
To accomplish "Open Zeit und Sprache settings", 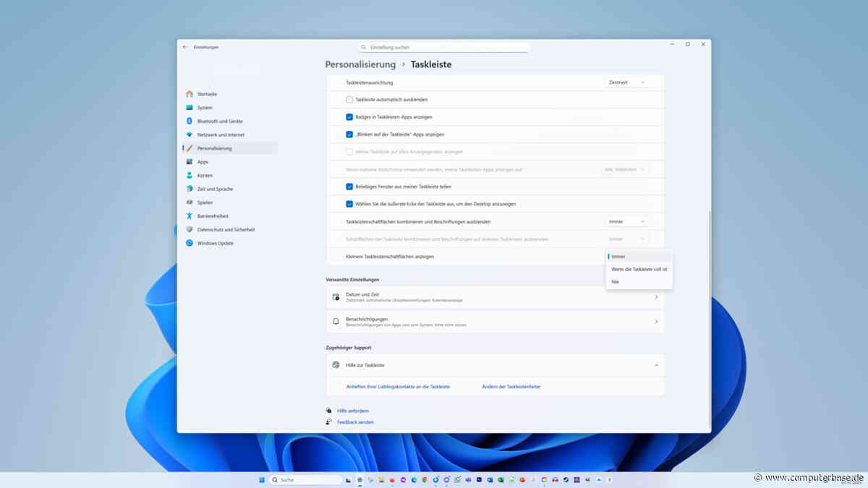I will [229, 189].
